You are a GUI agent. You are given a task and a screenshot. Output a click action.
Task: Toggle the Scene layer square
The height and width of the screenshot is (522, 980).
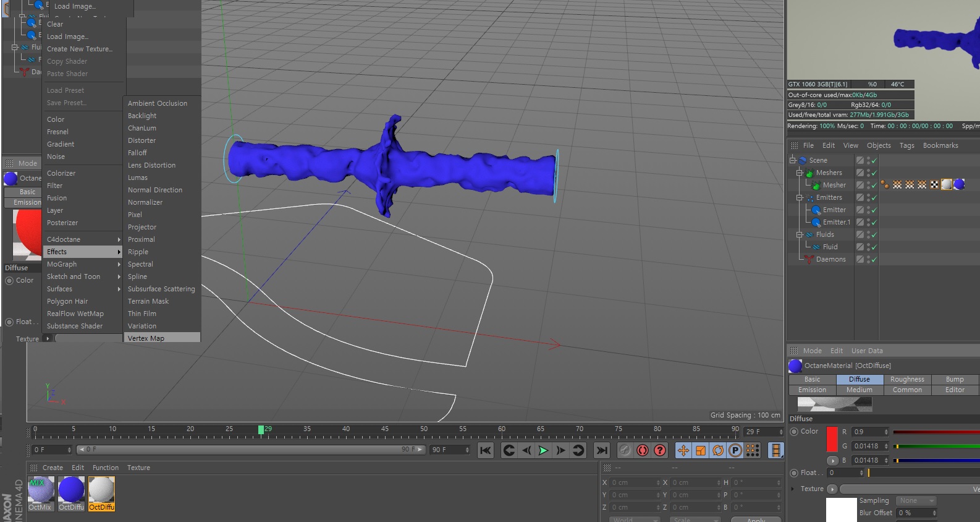pyautogui.click(x=860, y=160)
